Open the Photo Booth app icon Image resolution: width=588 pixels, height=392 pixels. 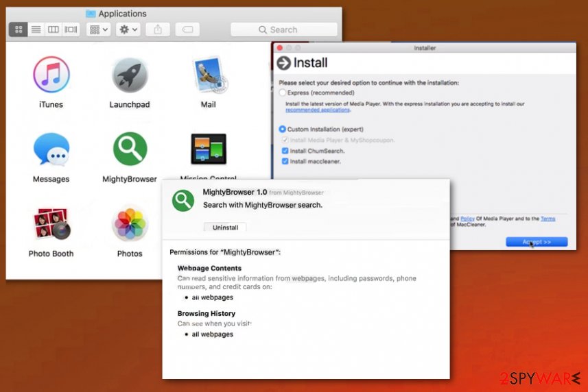point(51,224)
